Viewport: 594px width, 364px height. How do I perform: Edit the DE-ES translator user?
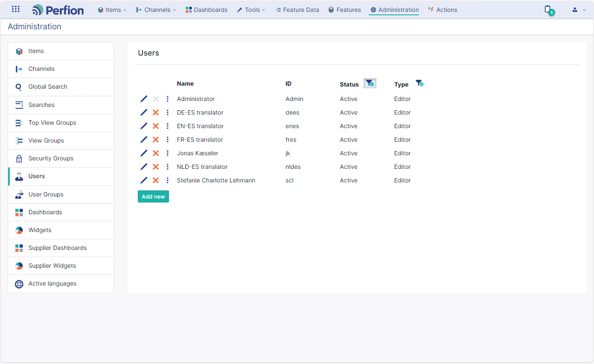click(144, 112)
